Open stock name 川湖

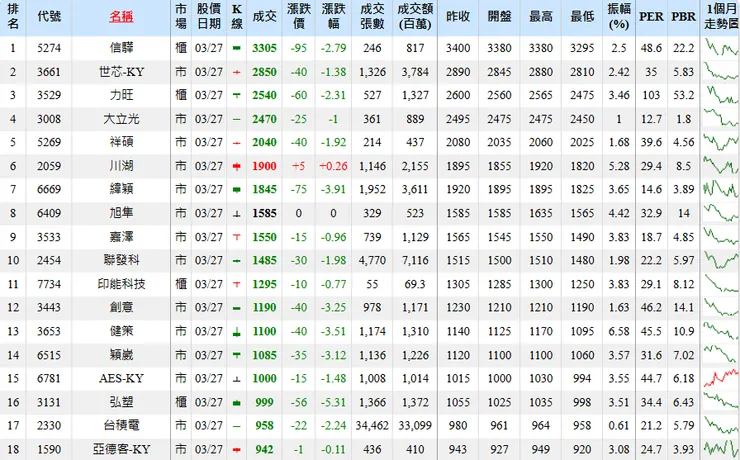point(121,166)
